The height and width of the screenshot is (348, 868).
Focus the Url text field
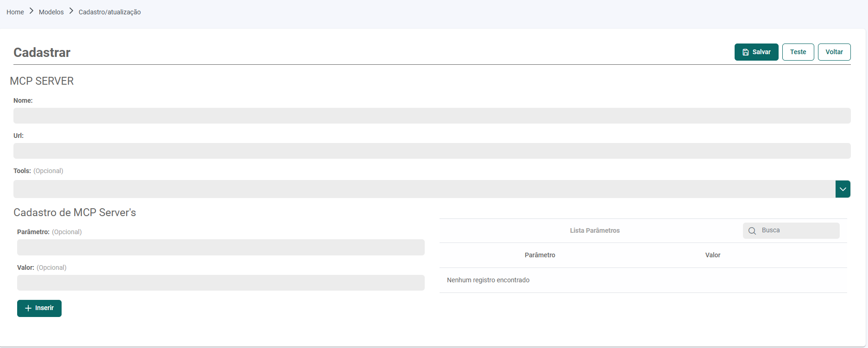[x=432, y=151]
